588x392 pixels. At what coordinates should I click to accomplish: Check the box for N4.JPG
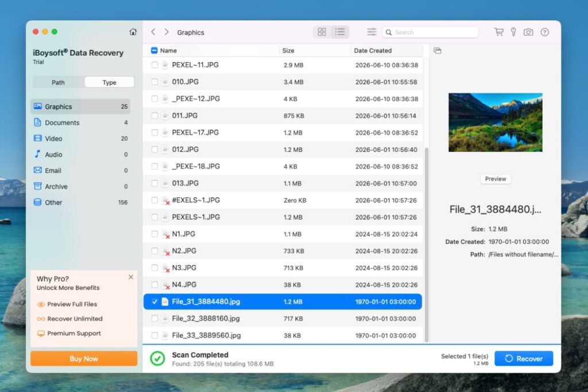click(x=154, y=285)
